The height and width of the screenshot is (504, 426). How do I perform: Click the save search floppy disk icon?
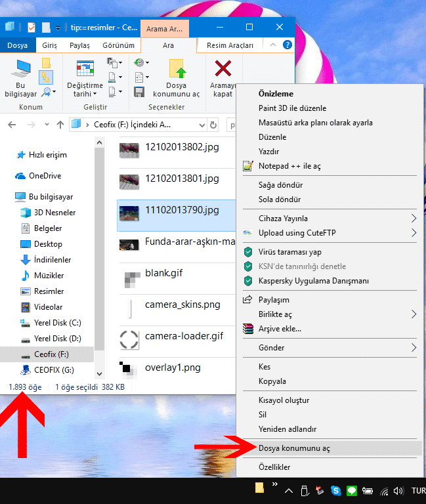click(139, 92)
